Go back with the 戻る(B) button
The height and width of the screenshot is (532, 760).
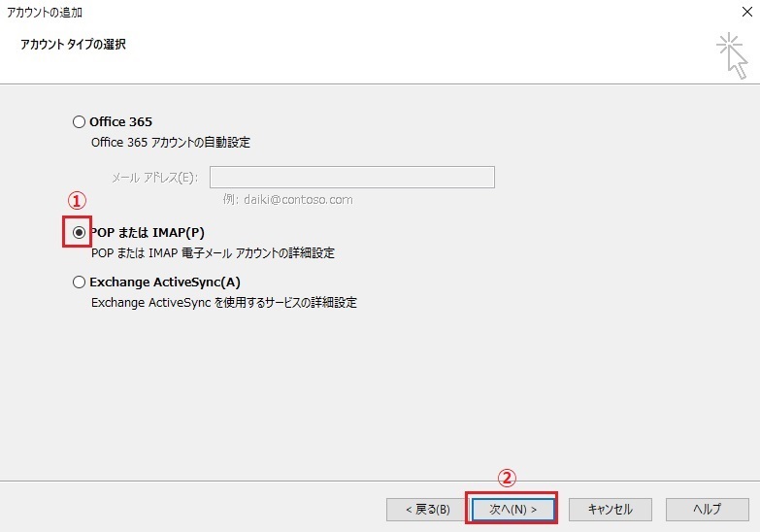pos(427,510)
